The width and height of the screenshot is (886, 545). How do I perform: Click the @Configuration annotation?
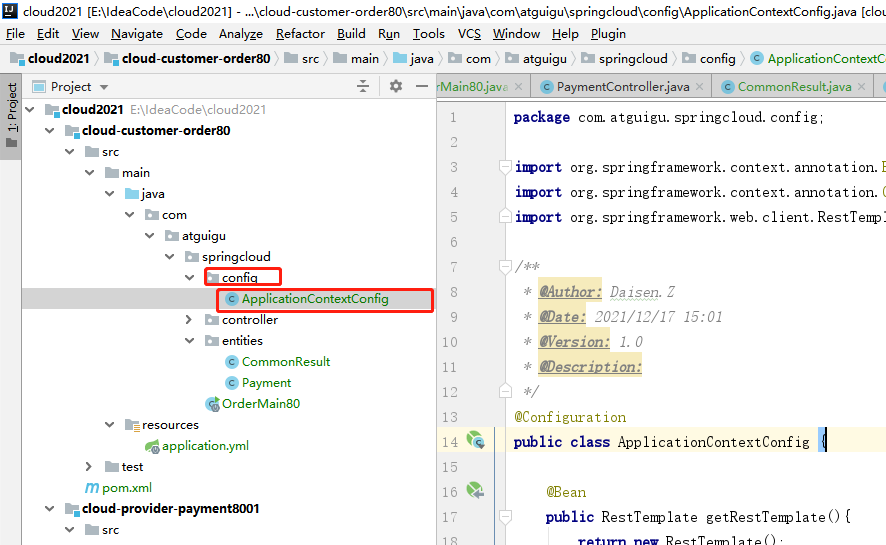click(570, 417)
